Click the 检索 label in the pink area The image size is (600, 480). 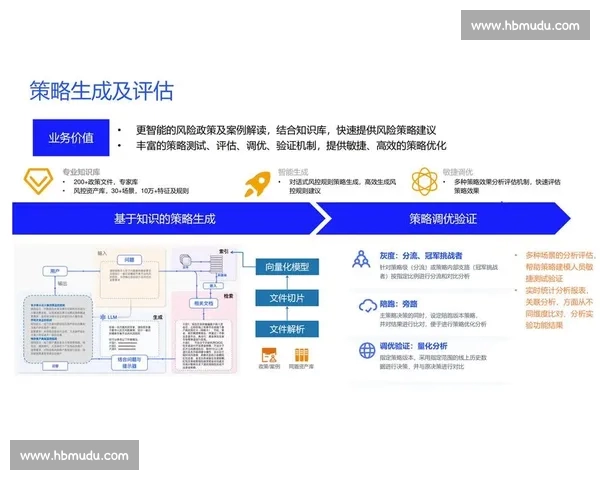point(228,296)
